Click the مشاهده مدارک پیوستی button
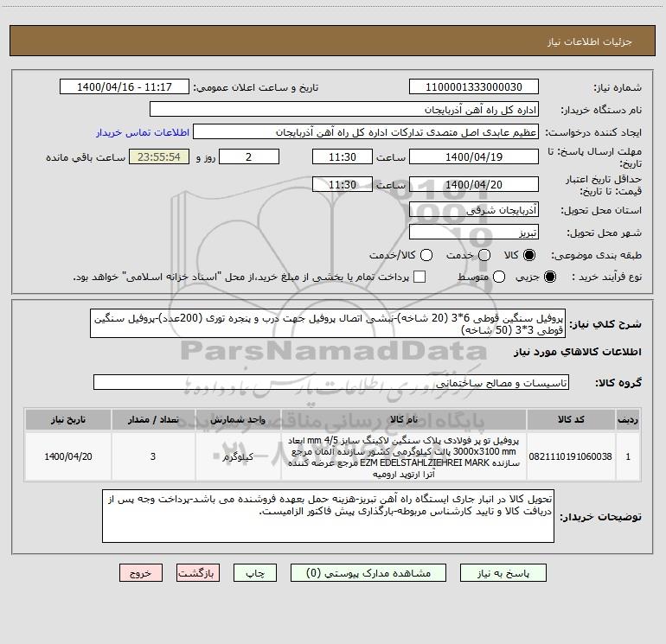This screenshot has width=666, height=644. click(368, 573)
